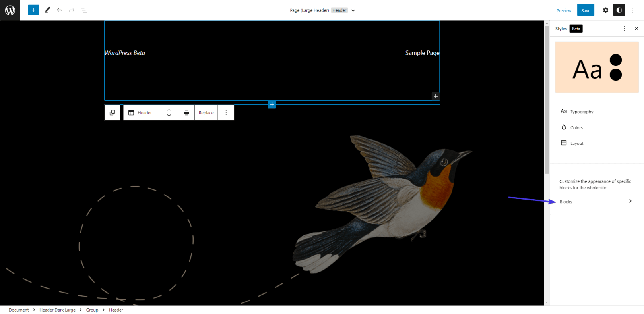Change the Header block alignment
The height and width of the screenshot is (314, 644).
pyautogui.click(x=186, y=113)
